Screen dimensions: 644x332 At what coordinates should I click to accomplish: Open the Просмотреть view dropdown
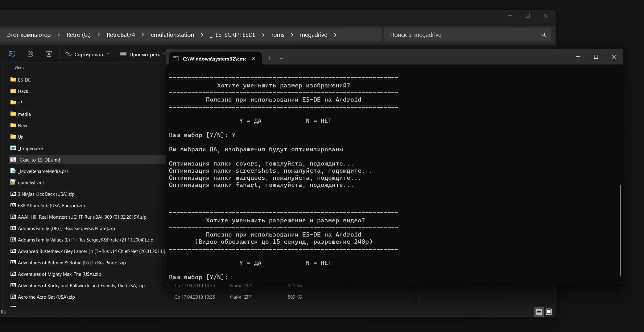[x=142, y=54]
